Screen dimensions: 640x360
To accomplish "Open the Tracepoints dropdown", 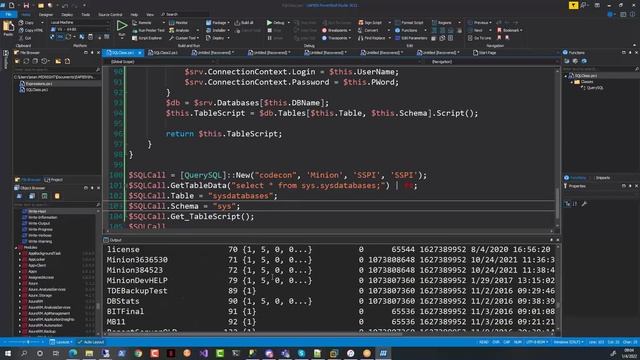I will (x=336, y=38).
